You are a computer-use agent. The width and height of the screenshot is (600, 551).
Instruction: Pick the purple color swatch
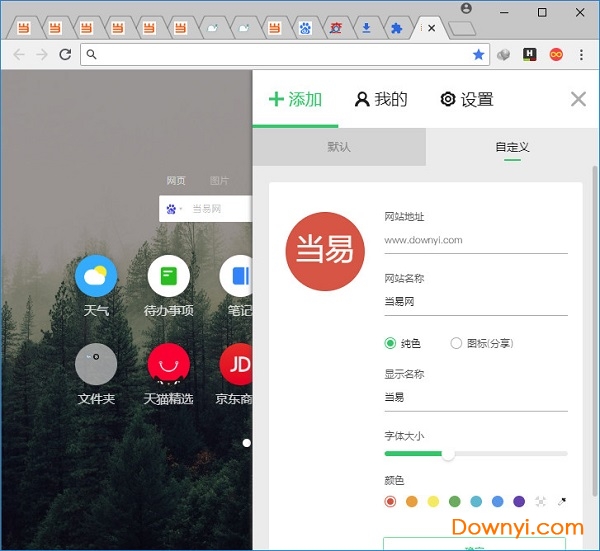(x=518, y=501)
